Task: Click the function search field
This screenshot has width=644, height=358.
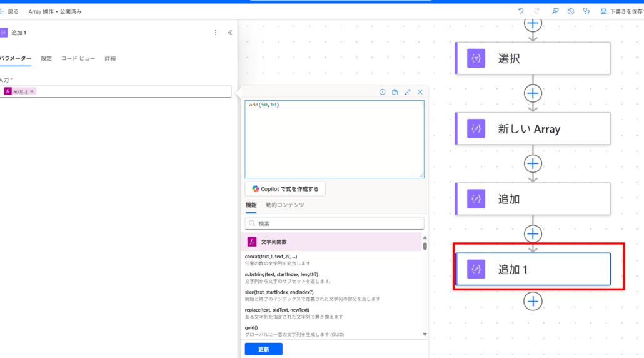Action: pos(335,223)
